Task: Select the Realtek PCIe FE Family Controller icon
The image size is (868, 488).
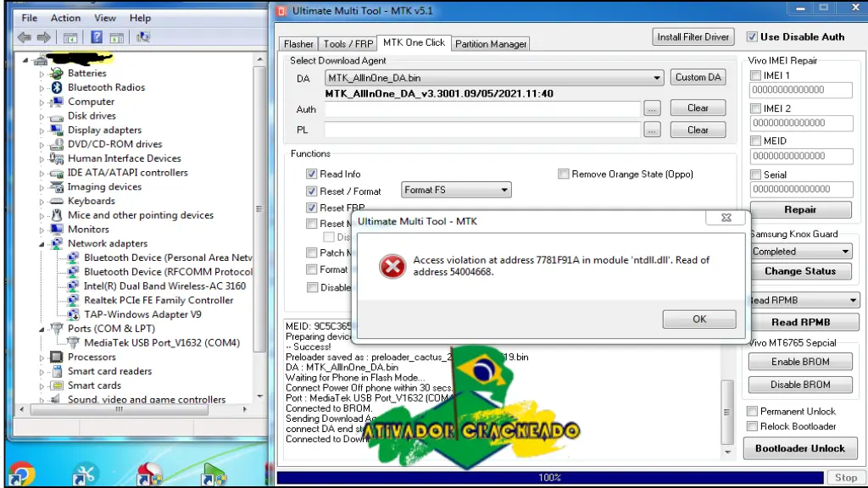Action: click(73, 301)
